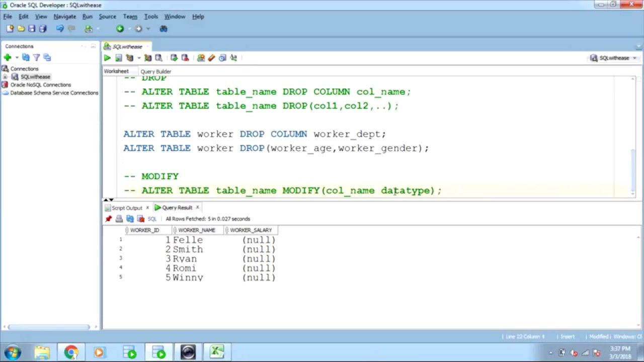Refresh the Connections panel

tap(26, 57)
